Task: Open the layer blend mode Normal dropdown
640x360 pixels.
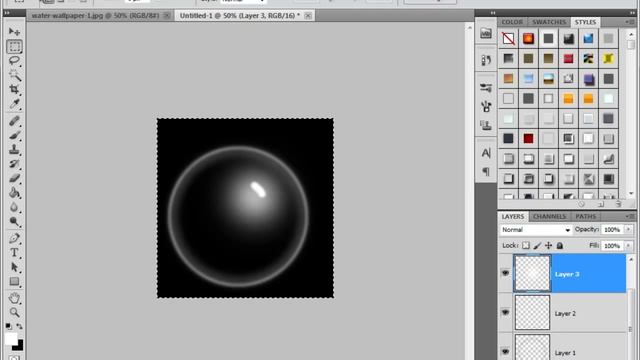Action: 536,230
